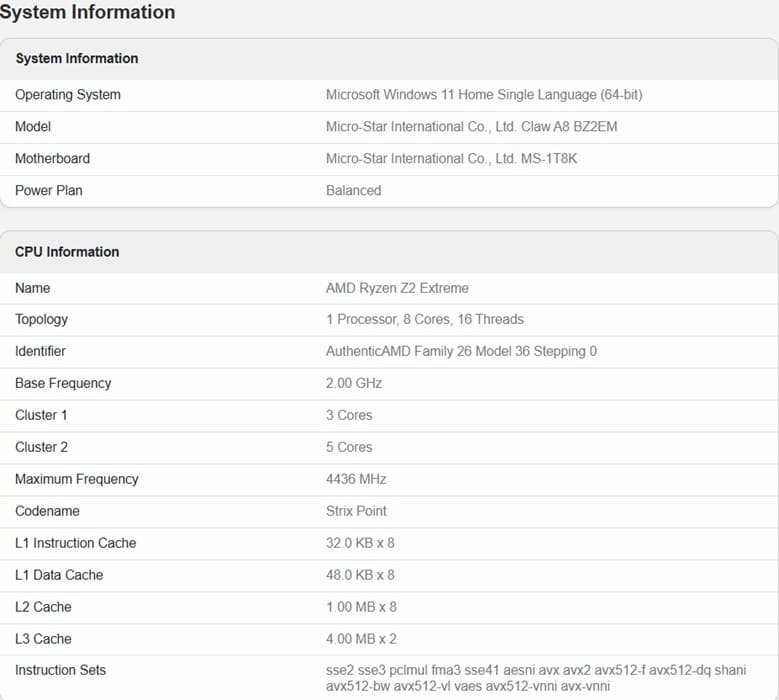Click the AMD Ryzen Z2 Extreme name
The image size is (779, 700).
tap(397, 288)
